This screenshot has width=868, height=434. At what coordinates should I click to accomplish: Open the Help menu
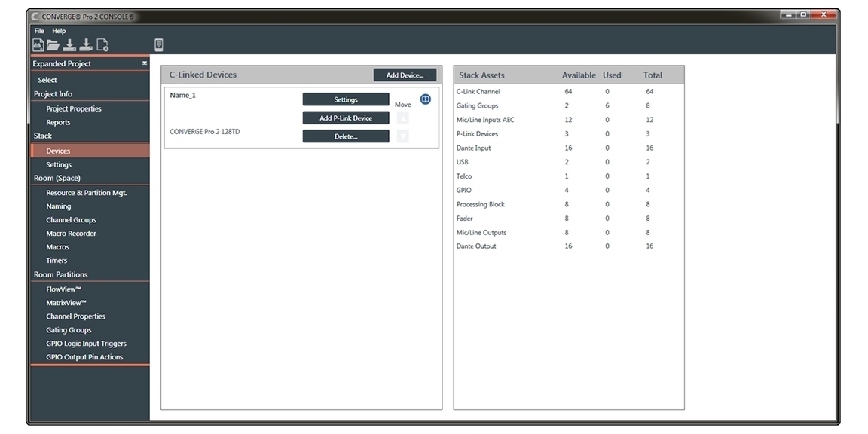pos(59,31)
